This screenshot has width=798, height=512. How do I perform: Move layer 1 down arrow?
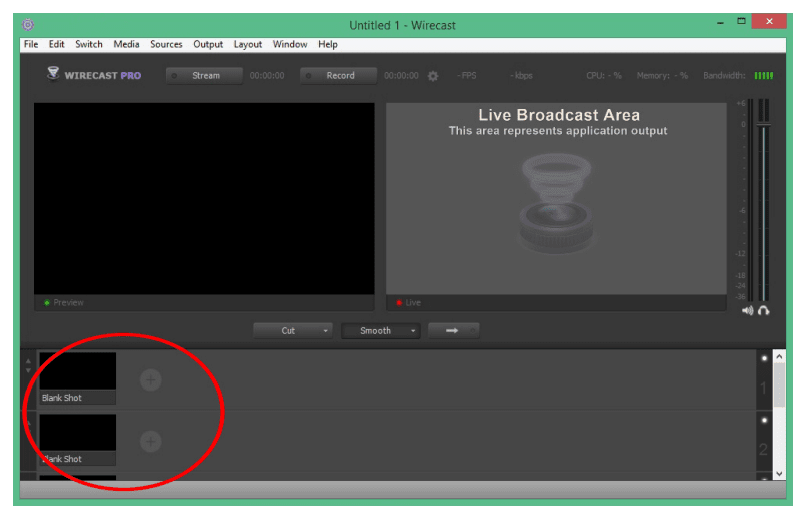pyautogui.click(x=28, y=371)
